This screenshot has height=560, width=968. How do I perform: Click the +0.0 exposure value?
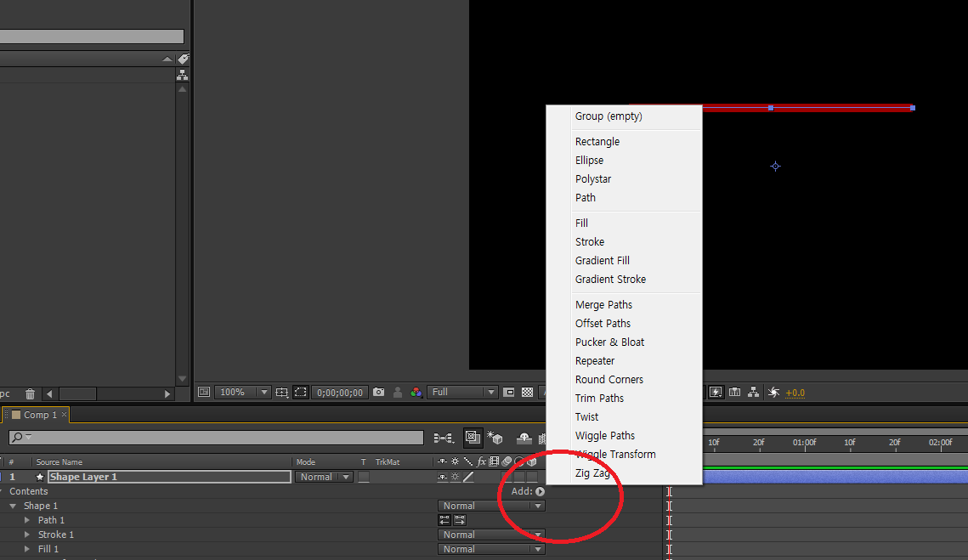pos(795,393)
